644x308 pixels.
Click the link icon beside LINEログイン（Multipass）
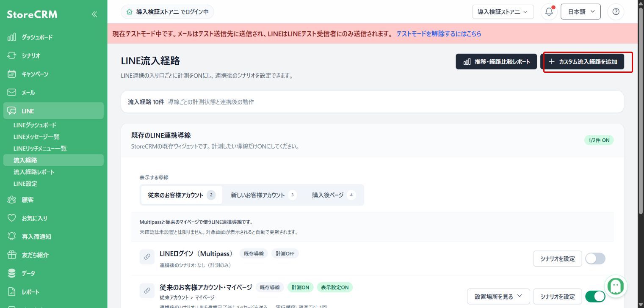(x=147, y=257)
